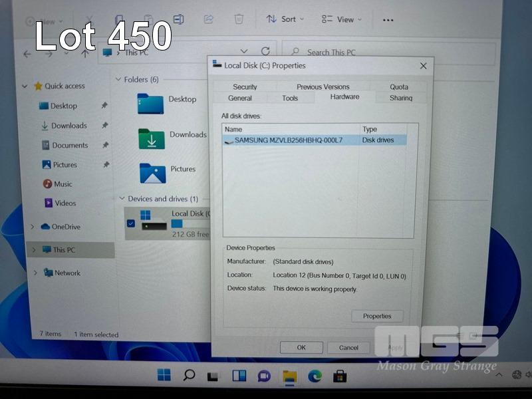Open the Downloads folder icon
Image resolution: width=532 pixels, height=399 pixels.
[151, 138]
